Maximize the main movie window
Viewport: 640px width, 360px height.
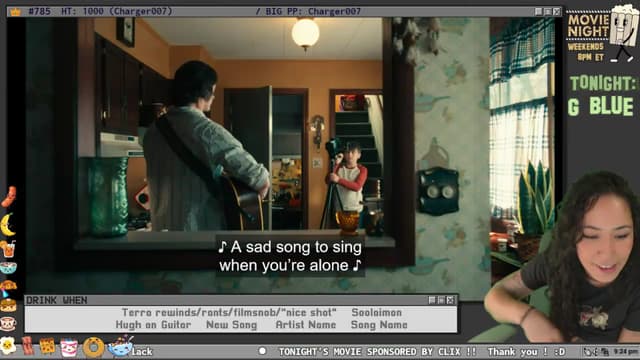point(548,11)
